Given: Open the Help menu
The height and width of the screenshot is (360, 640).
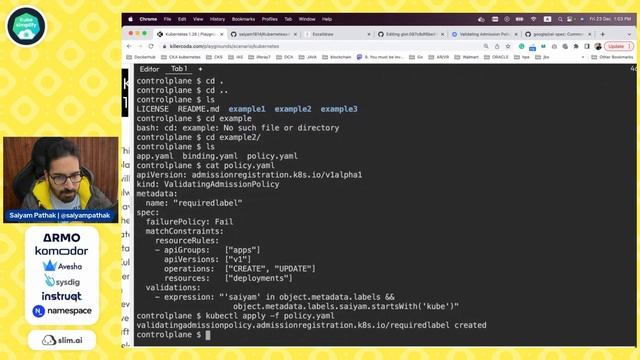Looking at the screenshot, I should [x=327, y=19].
